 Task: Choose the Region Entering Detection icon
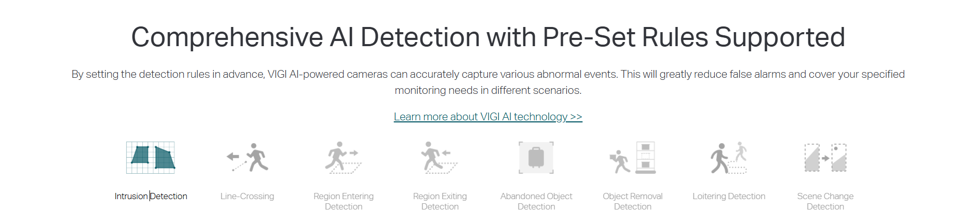point(343,158)
